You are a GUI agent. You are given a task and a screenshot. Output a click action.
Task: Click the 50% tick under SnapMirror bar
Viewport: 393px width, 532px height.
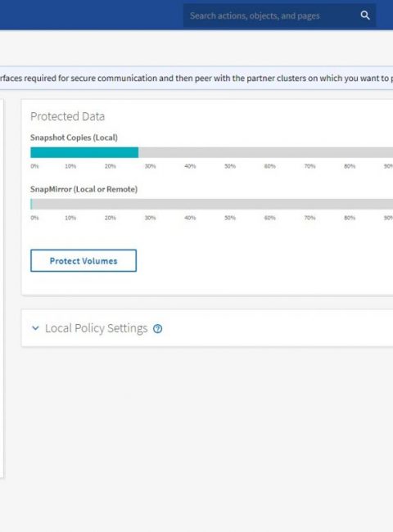[x=230, y=218]
